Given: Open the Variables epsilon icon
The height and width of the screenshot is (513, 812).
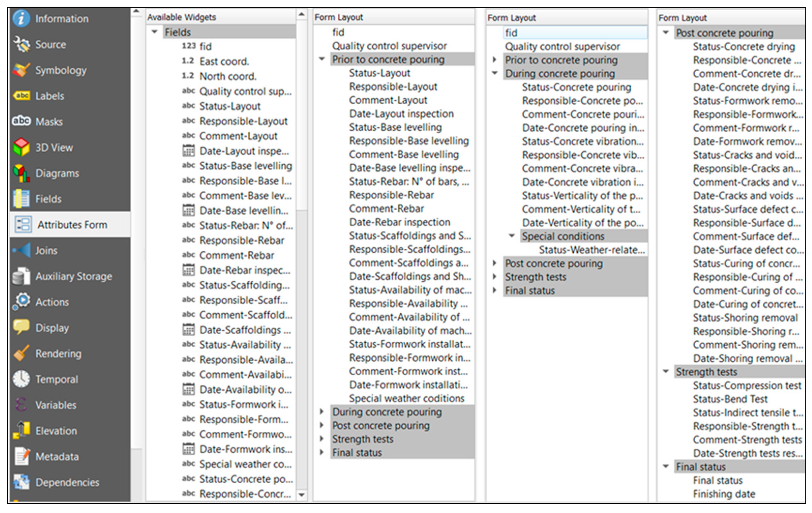Looking at the screenshot, I should [21, 405].
